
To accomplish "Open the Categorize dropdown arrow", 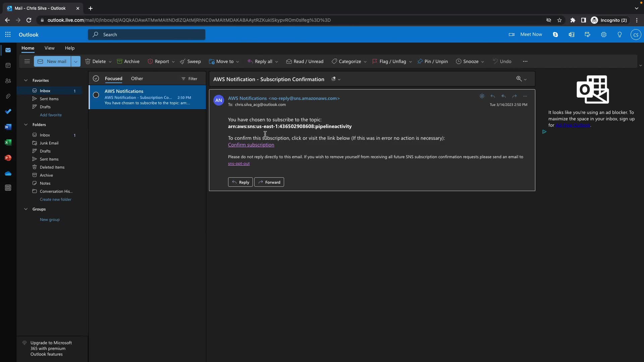I will (x=365, y=62).
